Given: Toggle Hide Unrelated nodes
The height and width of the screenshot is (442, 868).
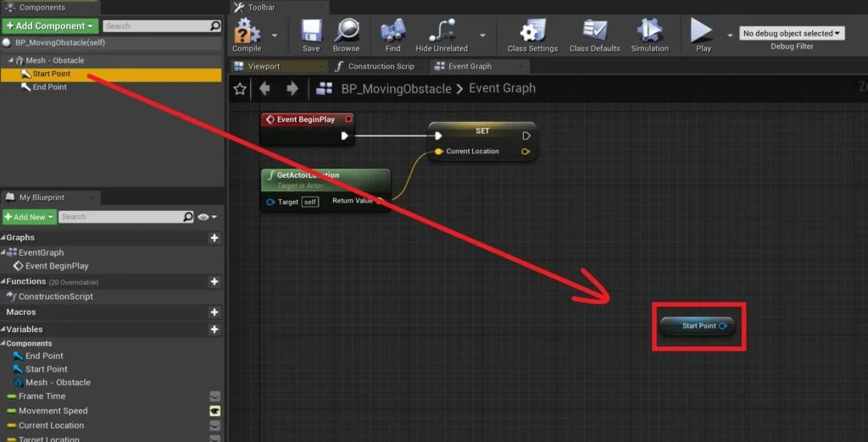Looking at the screenshot, I should pos(442,32).
